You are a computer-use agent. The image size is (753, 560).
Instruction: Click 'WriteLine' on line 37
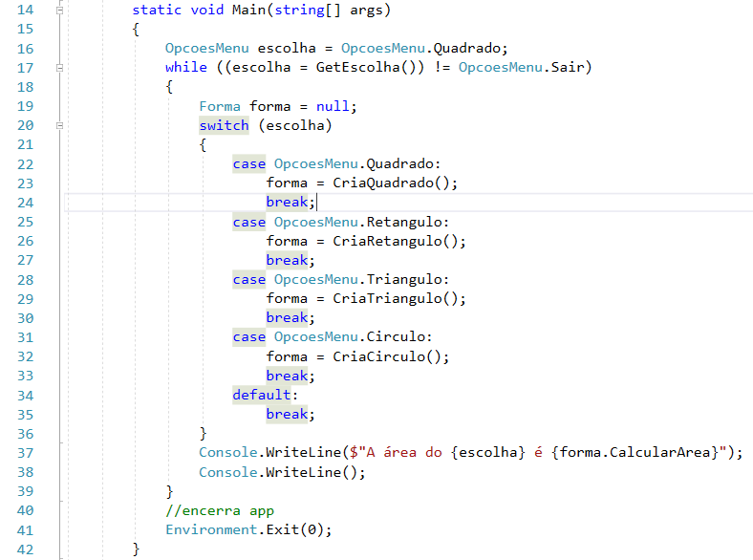pos(303,453)
